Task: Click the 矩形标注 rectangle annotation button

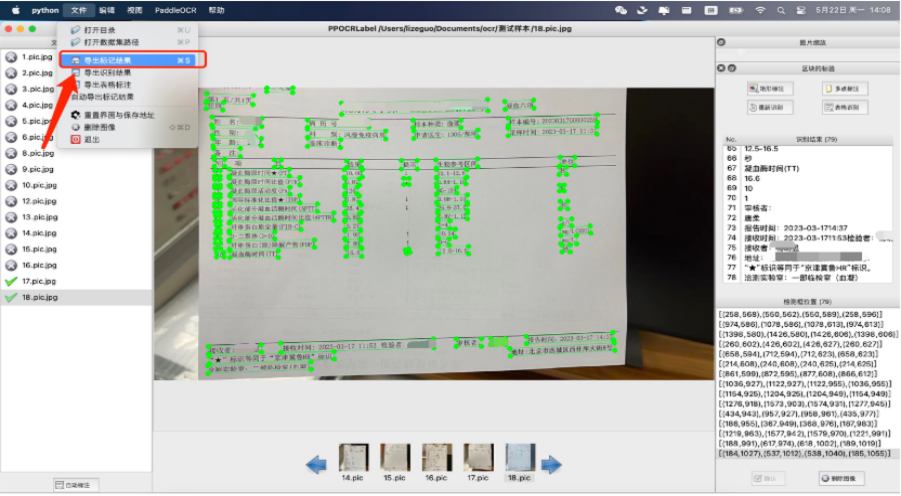Action: pyautogui.click(x=770, y=89)
